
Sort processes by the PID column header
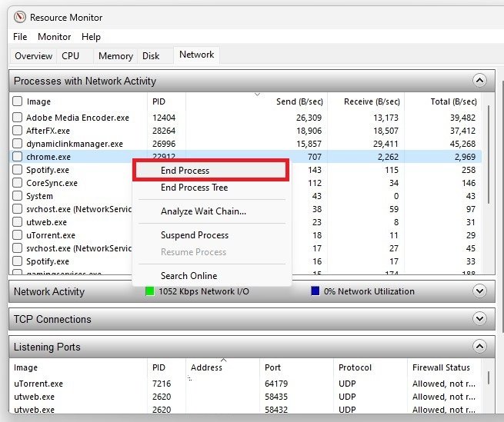point(166,101)
